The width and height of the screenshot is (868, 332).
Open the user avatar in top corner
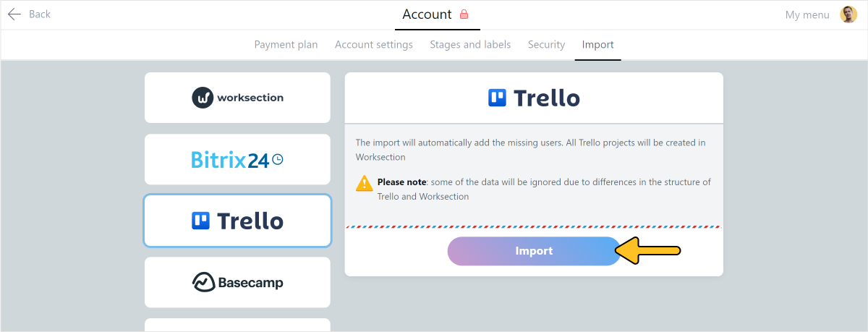coord(848,14)
